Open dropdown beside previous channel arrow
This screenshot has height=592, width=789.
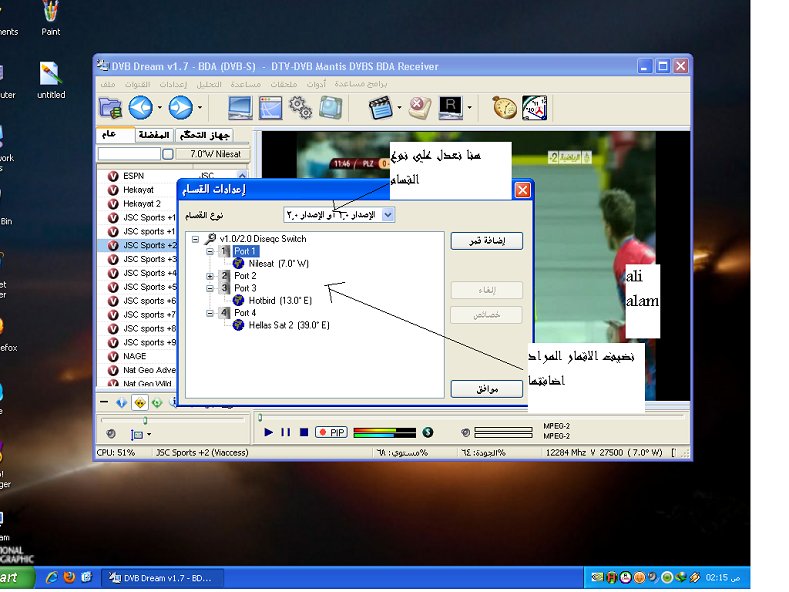pos(160,108)
